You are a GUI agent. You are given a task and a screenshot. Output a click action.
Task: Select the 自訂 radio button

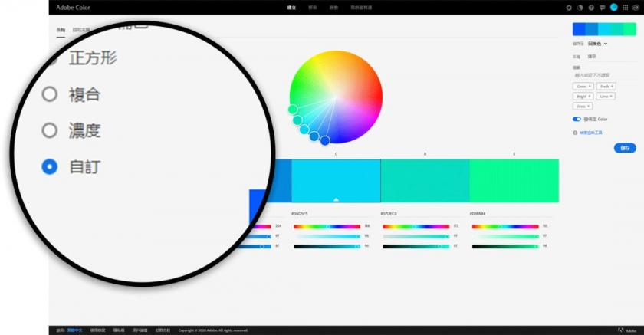click(50, 166)
